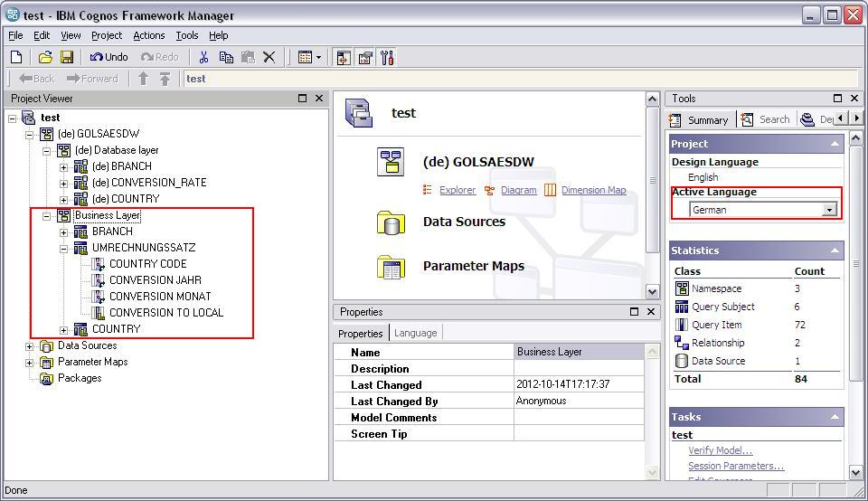Open the Explorer link
This screenshot has height=501, width=868.
point(458,190)
